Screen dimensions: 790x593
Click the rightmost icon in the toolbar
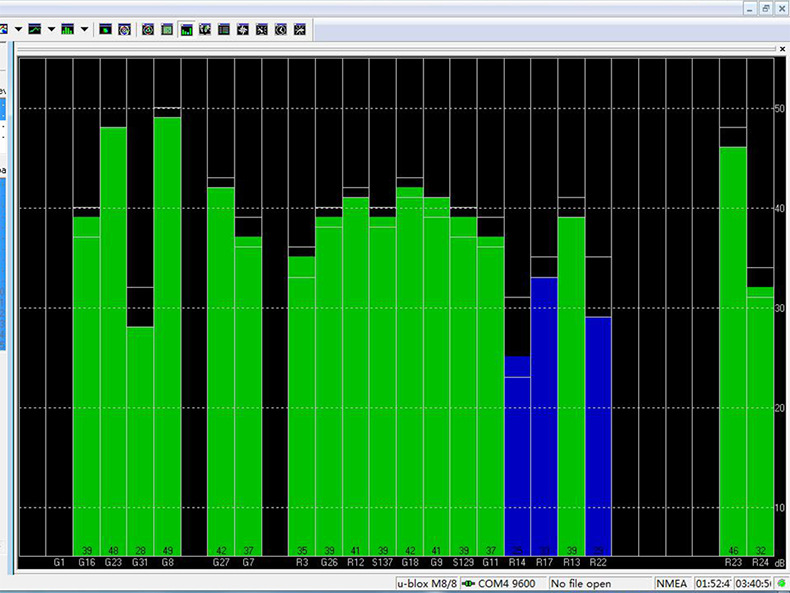(300, 29)
